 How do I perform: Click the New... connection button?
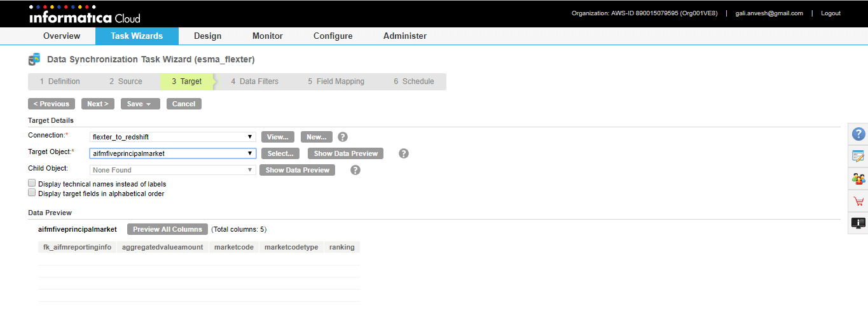tap(317, 137)
